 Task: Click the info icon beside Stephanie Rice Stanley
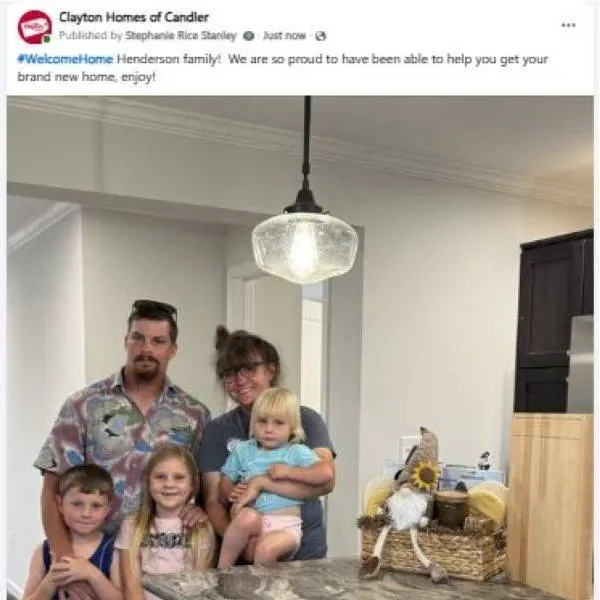[x=248, y=36]
